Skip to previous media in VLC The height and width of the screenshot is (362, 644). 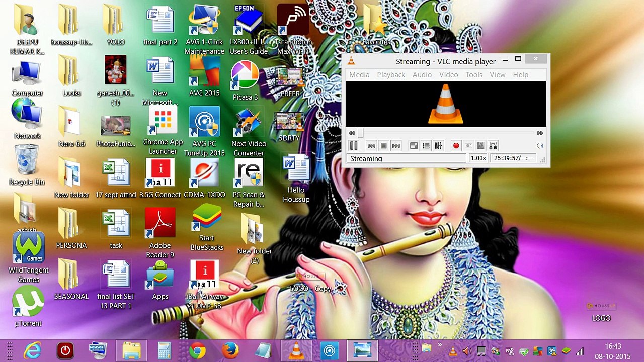(x=371, y=146)
